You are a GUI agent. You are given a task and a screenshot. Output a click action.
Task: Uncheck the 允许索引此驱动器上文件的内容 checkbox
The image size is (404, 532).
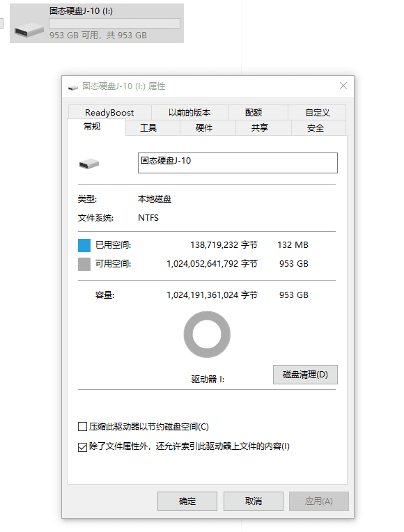click(x=82, y=447)
